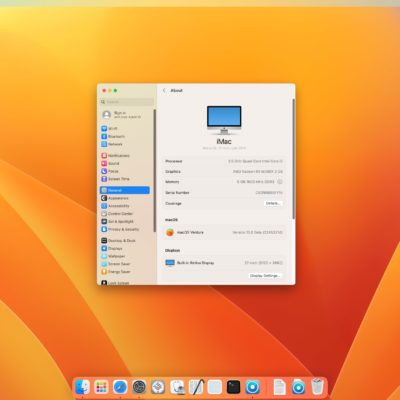
Task: Select the macOS Ventura version row
Action: coord(224,232)
